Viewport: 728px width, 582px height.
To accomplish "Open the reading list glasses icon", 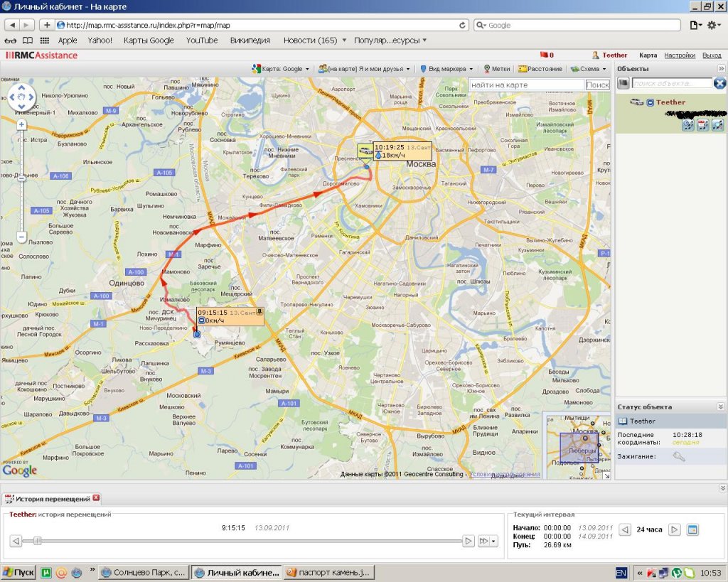I will (x=11, y=41).
